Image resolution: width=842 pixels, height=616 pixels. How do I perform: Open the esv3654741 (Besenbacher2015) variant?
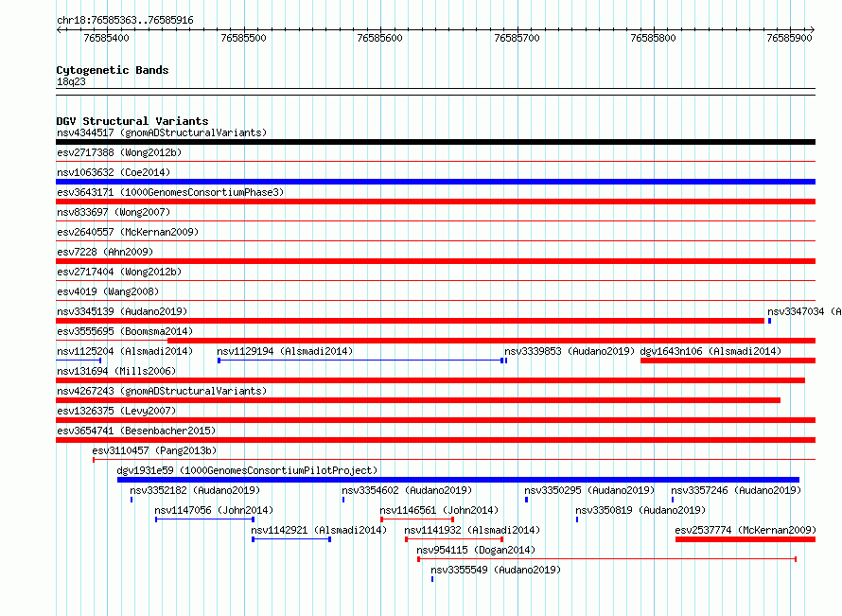coord(136,431)
